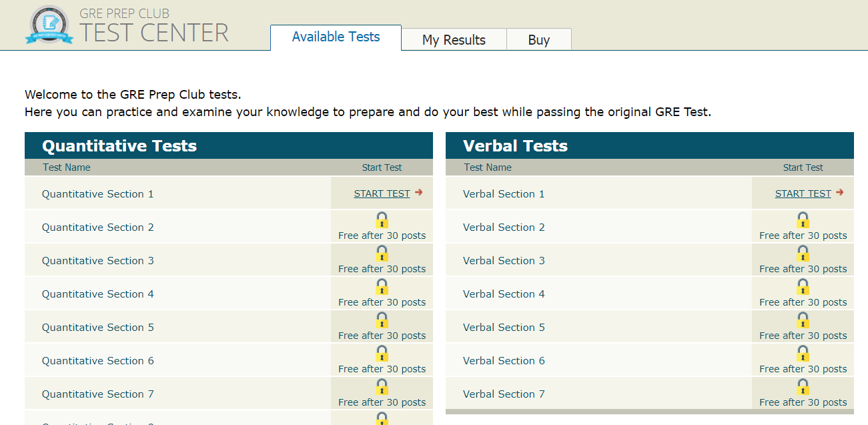Click the "Test Name" column header in Verbal Tests

[x=488, y=167]
